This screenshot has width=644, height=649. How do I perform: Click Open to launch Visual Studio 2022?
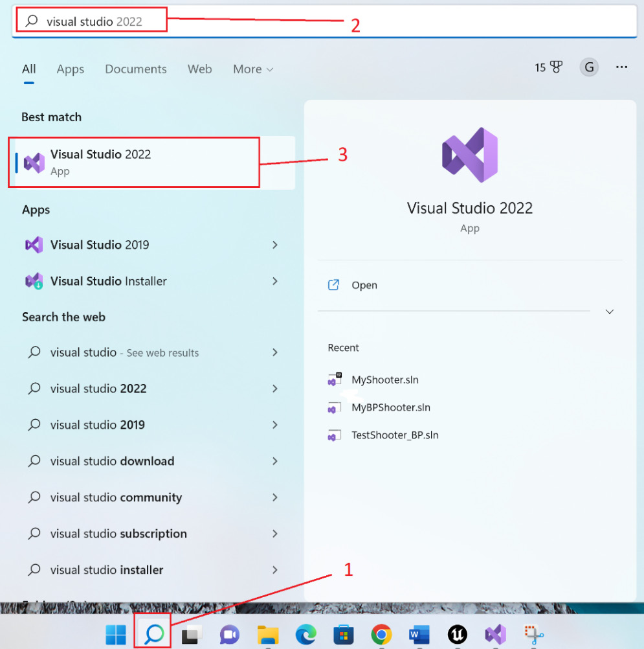[364, 285]
